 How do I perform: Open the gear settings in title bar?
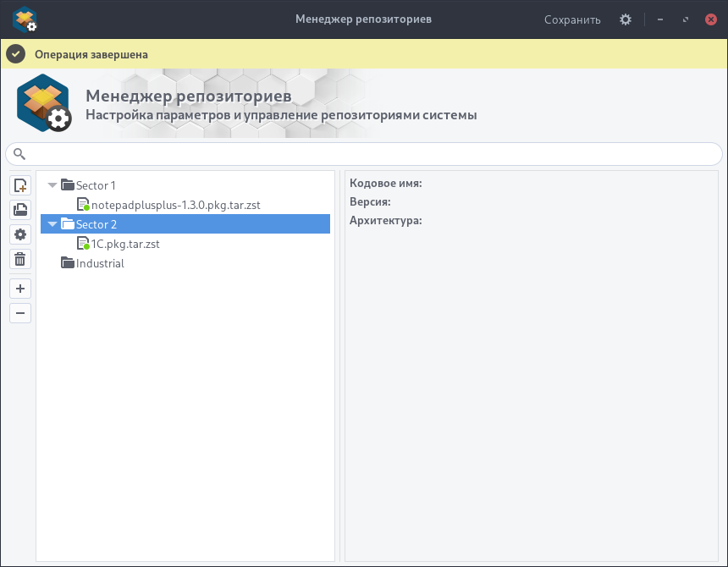pyautogui.click(x=626, y=19)
